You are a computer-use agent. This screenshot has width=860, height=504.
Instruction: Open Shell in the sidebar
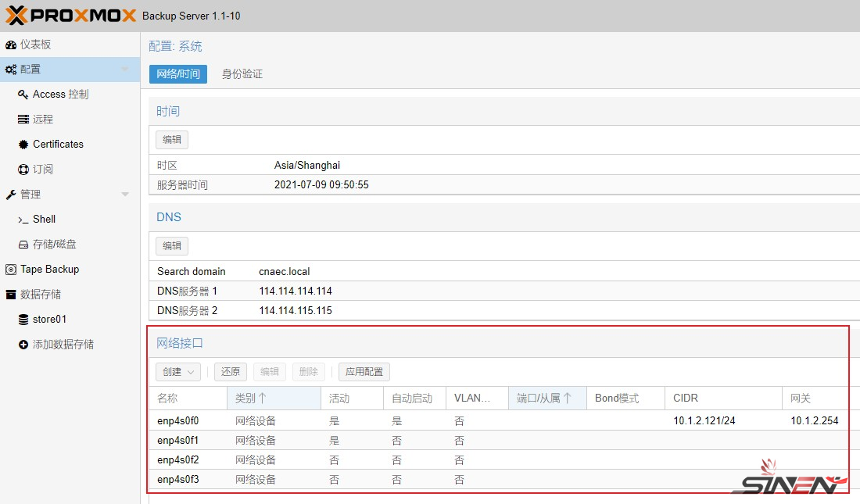point(70,220)
